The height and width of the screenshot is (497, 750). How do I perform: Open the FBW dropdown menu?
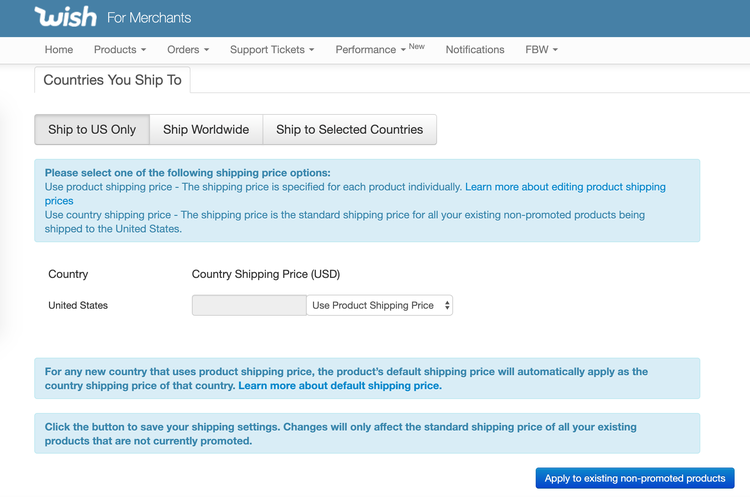(541, 50)
